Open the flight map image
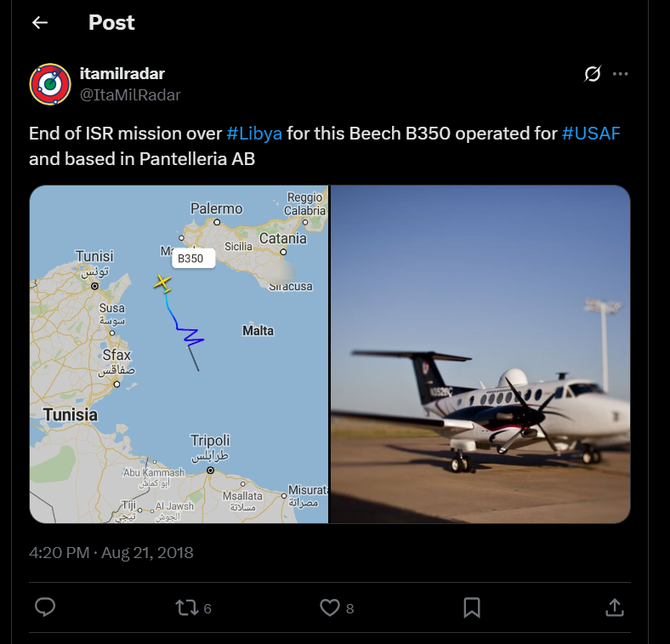The image size is (670, 644). click(x=179, y=354)
